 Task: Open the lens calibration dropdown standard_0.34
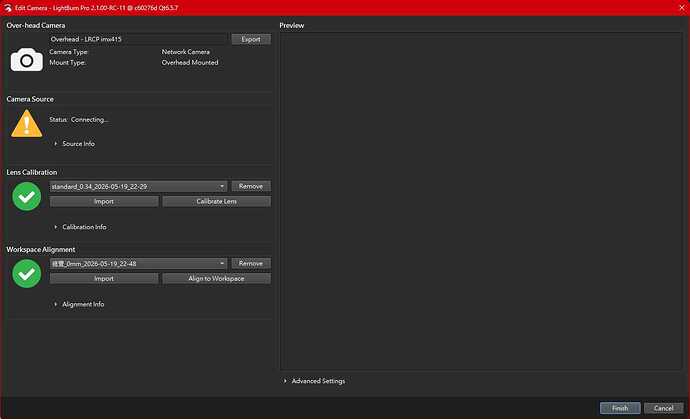coord(138,186)
